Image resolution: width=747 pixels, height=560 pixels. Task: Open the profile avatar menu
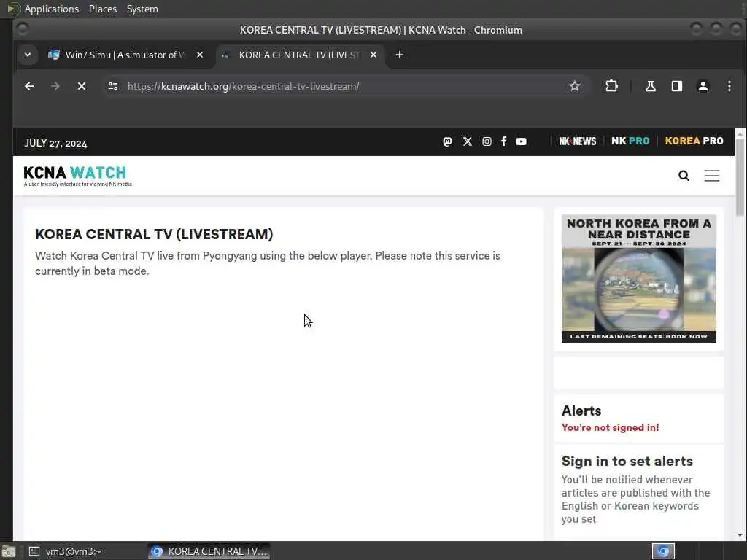coord(703,86)
